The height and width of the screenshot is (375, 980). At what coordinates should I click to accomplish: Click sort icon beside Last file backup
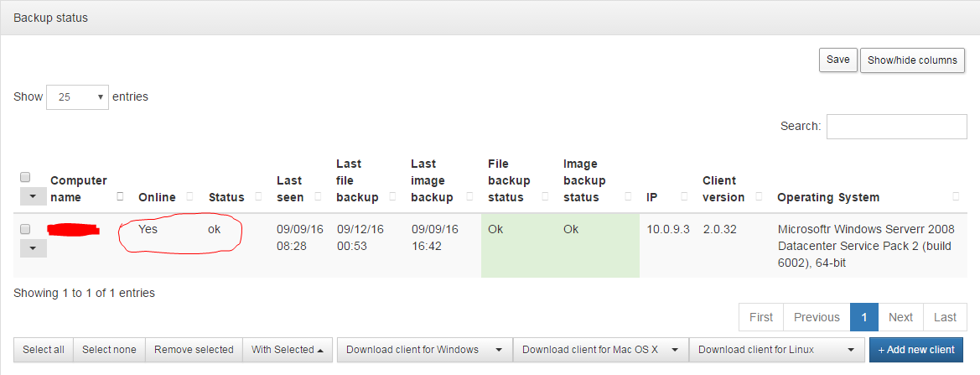tap(391, 197)
